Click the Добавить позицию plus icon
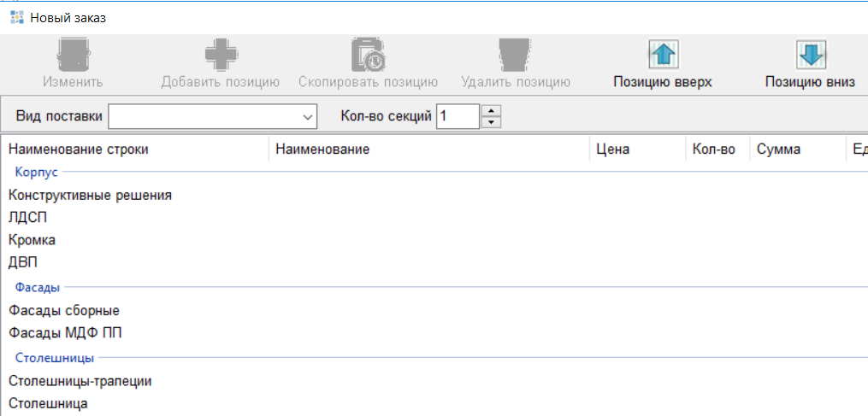Image resolution: width=868 pixels, height=416 pixels. [x=221, y=56]
